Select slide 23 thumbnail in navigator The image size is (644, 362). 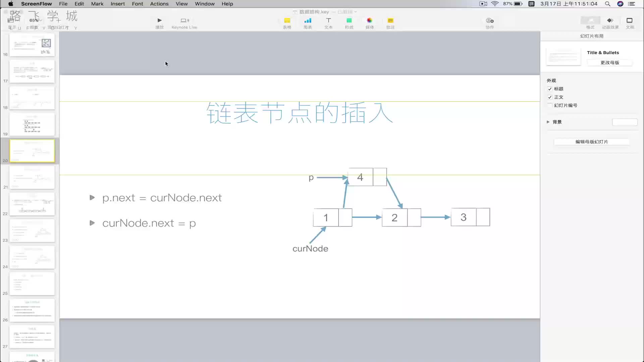tap(32, 231)
